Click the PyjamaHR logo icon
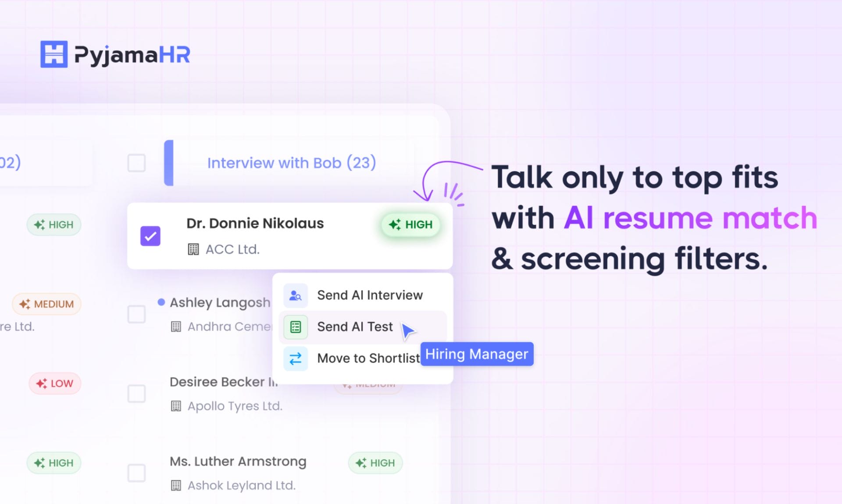842x504 pixels. [54, 54]
